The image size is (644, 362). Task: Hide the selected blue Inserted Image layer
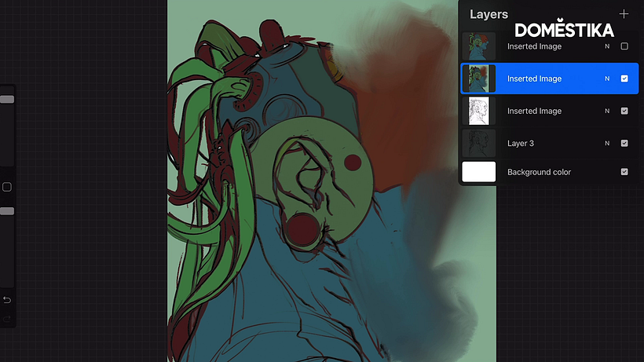point(624,79)
